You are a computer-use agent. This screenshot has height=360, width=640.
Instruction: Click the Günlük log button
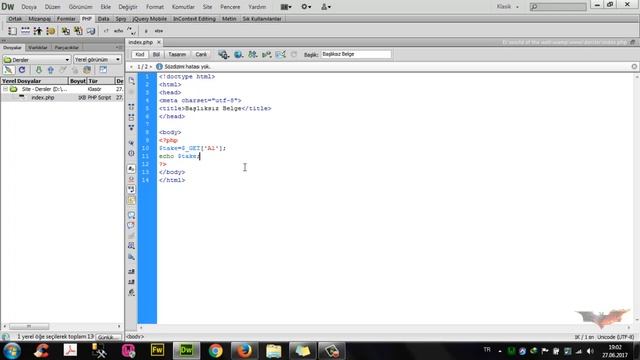[108, 337]
